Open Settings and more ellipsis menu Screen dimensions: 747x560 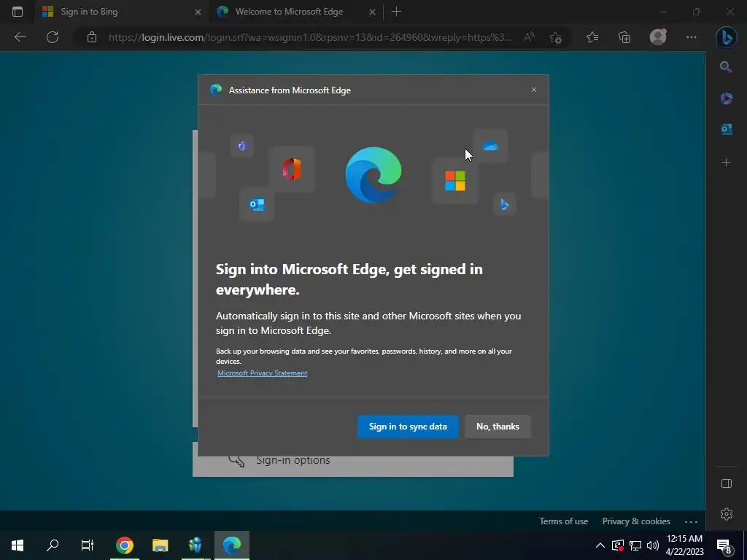(x=692, y=37)
